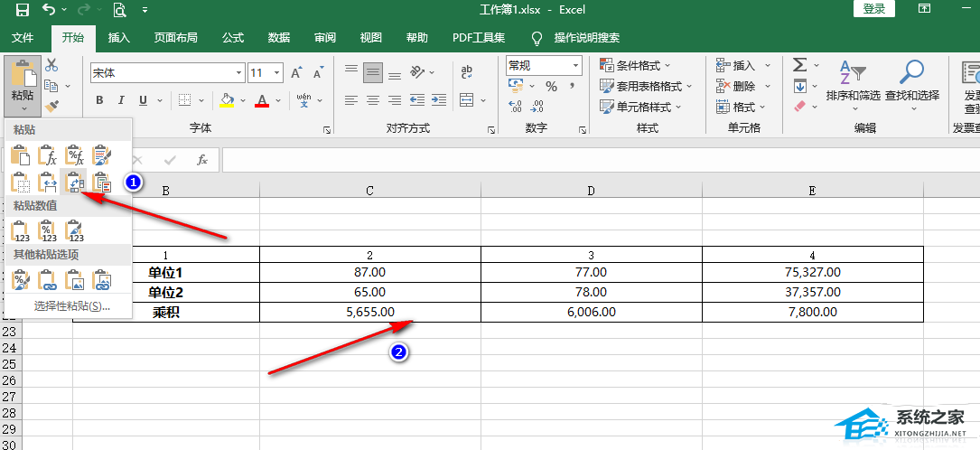This screenshot has width=980, height=450.
Task: Apply the Percent Style format
Action: pyautogui.click(x=551, y=86)
